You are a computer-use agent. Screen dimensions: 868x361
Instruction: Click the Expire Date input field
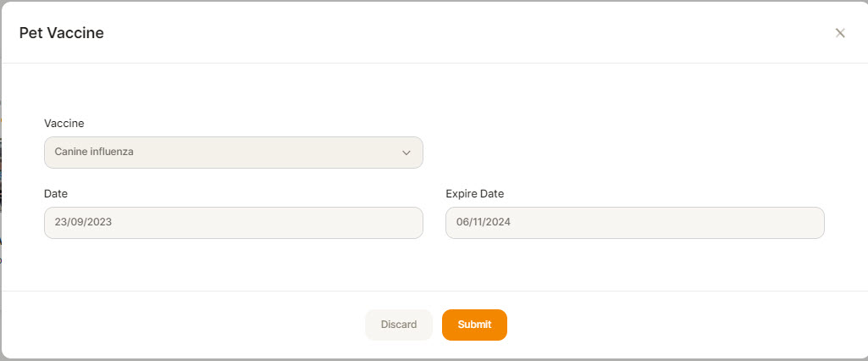tap(635, 223)
